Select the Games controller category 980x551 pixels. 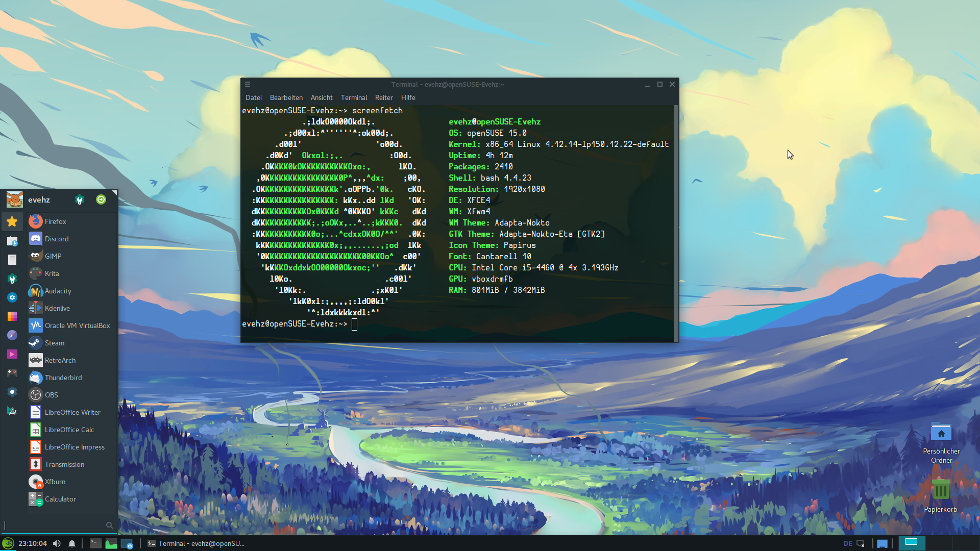(12, 373)
